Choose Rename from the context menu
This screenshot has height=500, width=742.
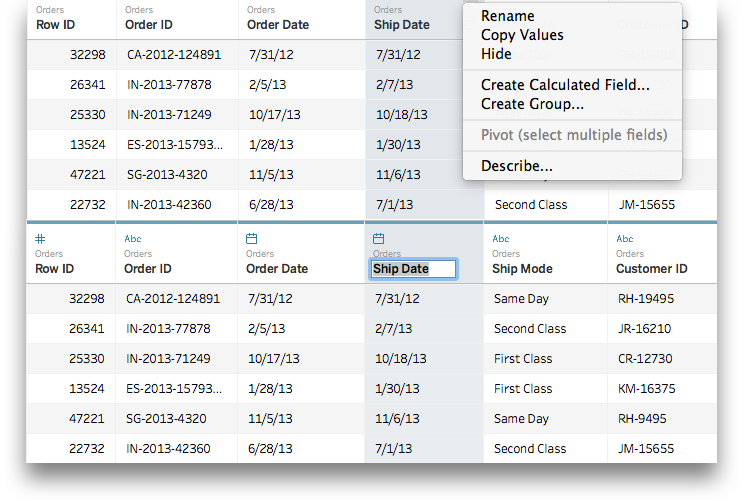(507, 16)
